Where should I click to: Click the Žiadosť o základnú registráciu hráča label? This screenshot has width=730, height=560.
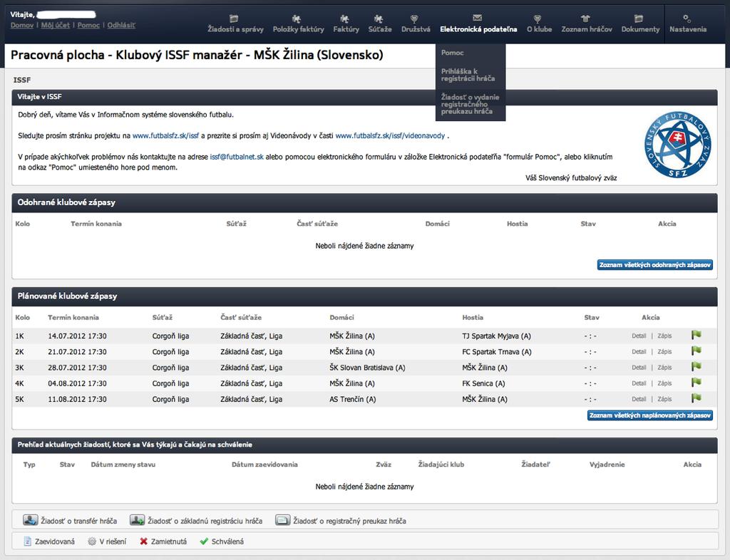coord(205,521)
